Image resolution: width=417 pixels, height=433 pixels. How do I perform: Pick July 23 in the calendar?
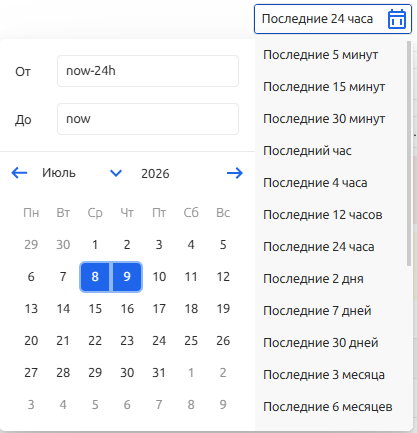(127, 341)
